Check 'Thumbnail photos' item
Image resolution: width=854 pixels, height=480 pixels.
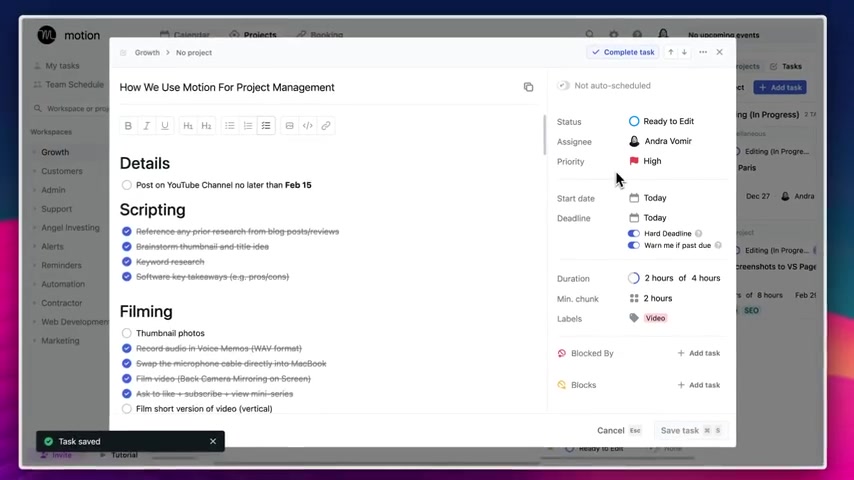click(127, 333)
